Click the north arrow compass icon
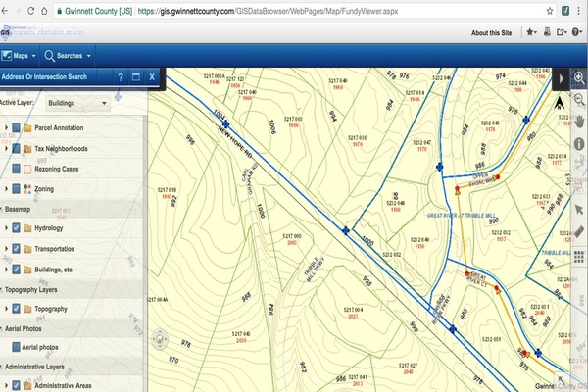The width and height of the screenshot is (588, 392). pos(559,101)
